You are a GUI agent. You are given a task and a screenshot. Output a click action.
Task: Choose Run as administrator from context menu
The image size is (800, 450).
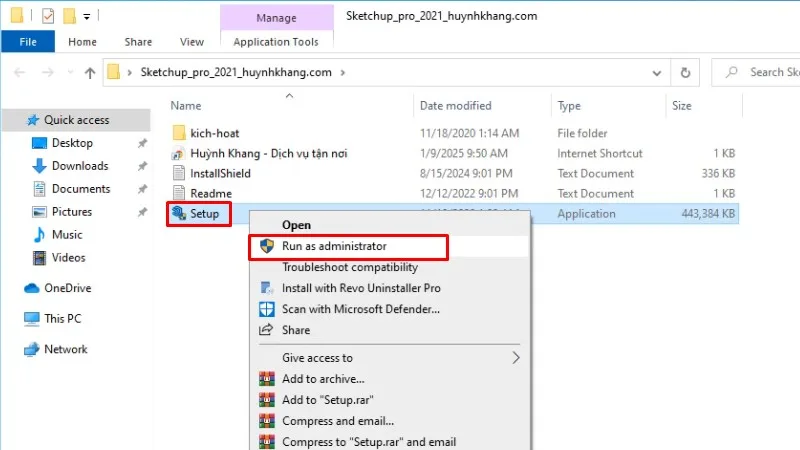(334, 246)
